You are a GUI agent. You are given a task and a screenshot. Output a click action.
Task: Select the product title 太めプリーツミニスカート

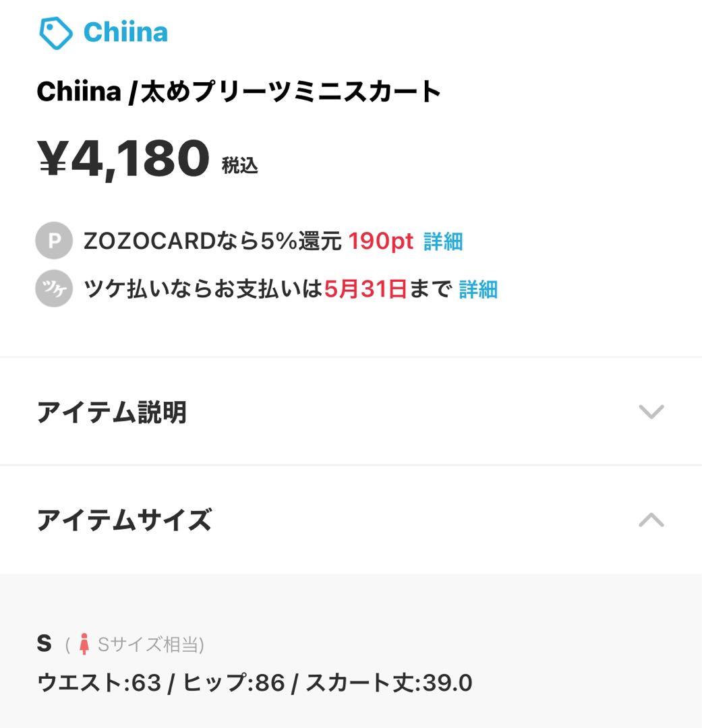point(291,92)
